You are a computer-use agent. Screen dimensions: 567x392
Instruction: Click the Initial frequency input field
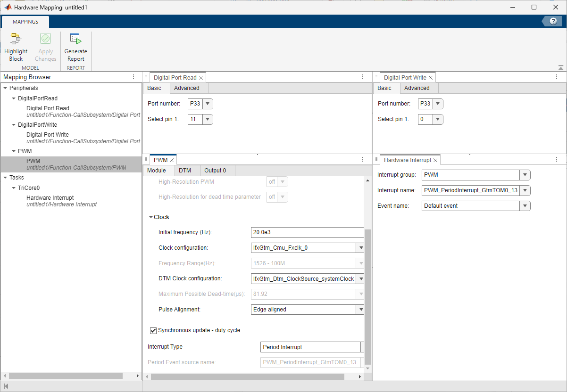click(x=307, y=232)
